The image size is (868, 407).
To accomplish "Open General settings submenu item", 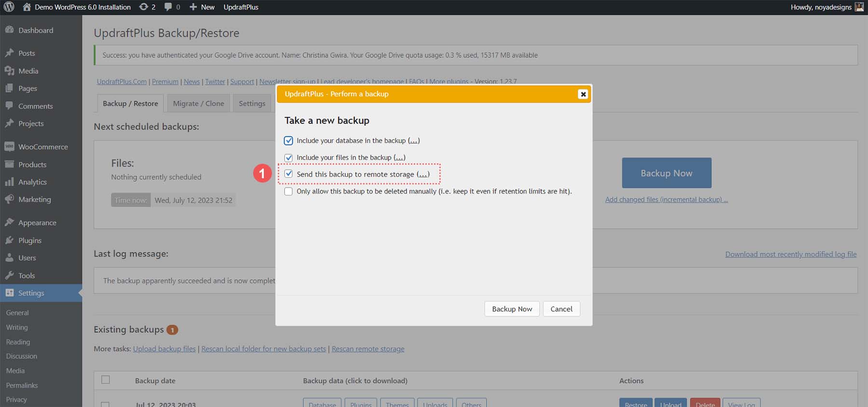I will (x=17, y=313).
